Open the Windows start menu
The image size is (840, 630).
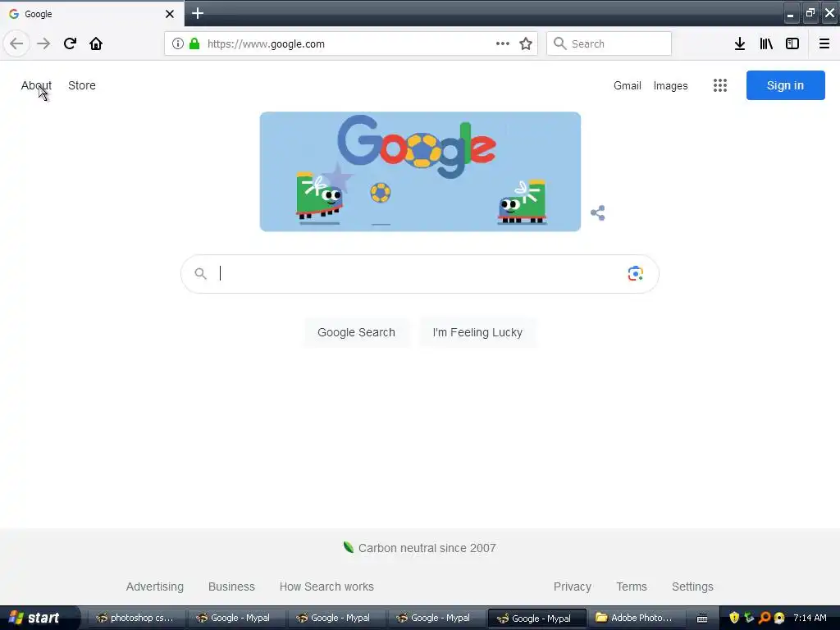tap(39, 618)
